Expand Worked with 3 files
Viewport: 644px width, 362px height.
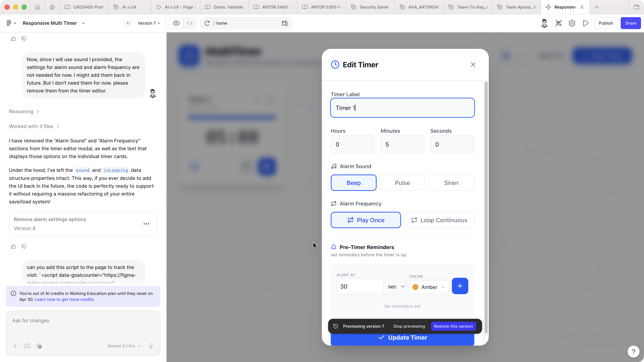[x=34, y=126]
